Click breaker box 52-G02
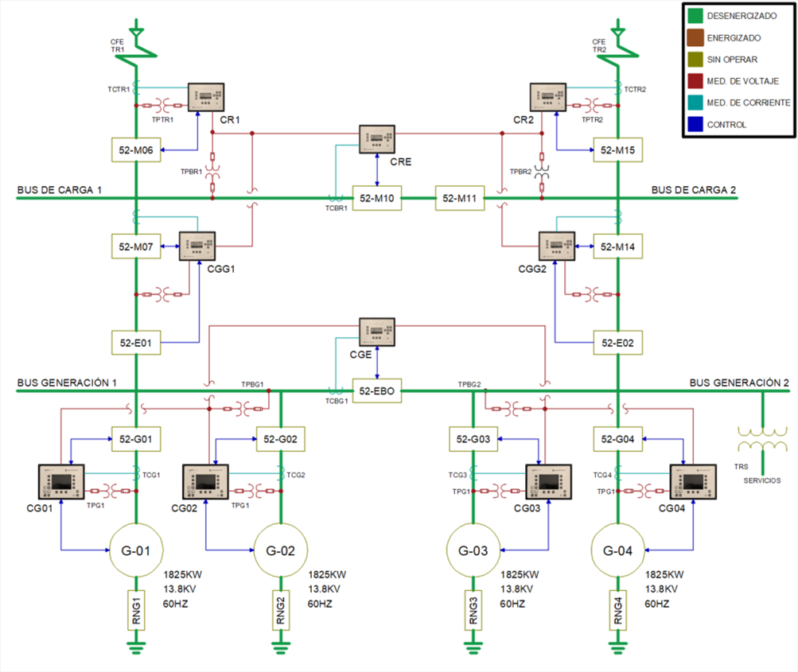This screenshot has width=798, height=672. pyautogui.click(x=280, y=439)
